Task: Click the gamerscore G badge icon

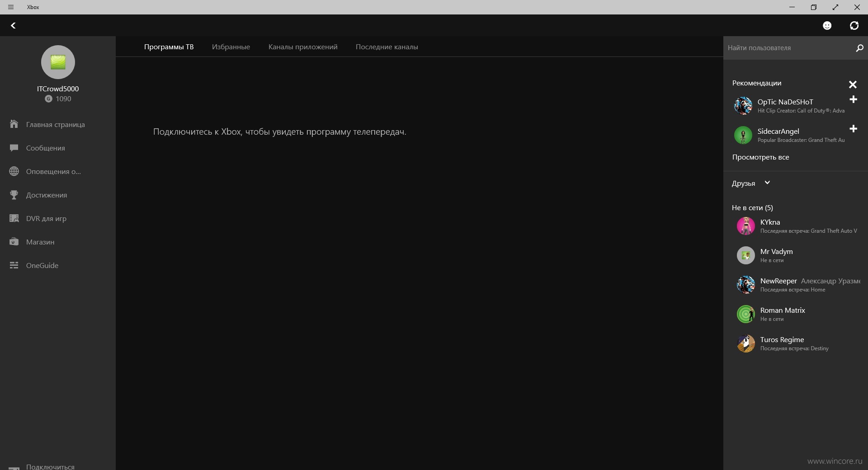Action: 48,99
